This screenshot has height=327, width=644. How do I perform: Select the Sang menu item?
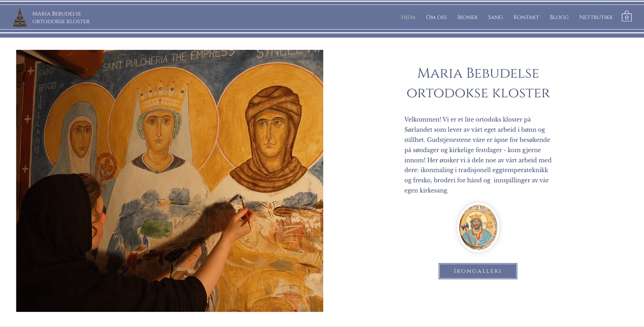pyautogui.click(x=495, y=17)
